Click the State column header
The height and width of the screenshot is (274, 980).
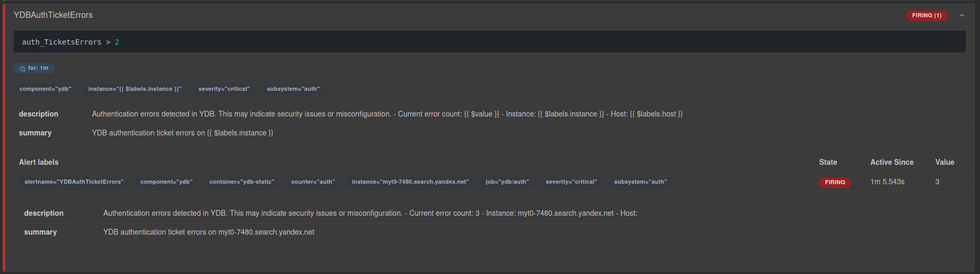tap(828, 162)
